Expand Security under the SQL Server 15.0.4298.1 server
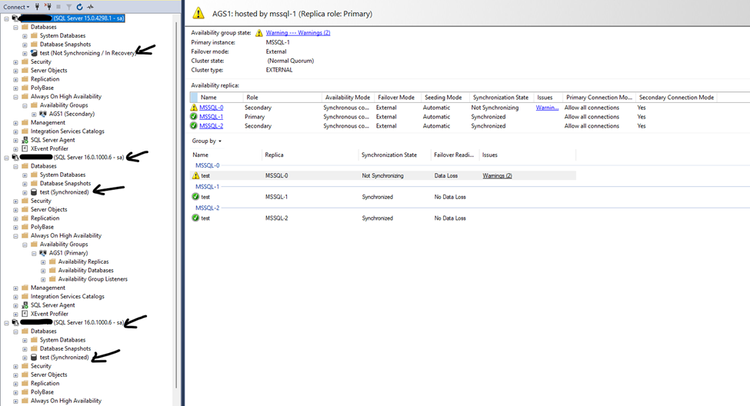This screenshot has height=406, width=750. point(16,62)
